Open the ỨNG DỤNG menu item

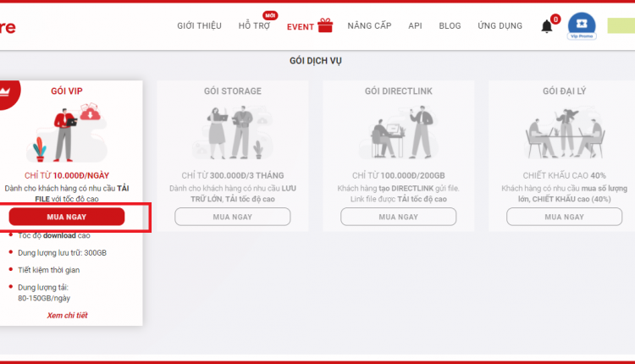tap(500, 26)
